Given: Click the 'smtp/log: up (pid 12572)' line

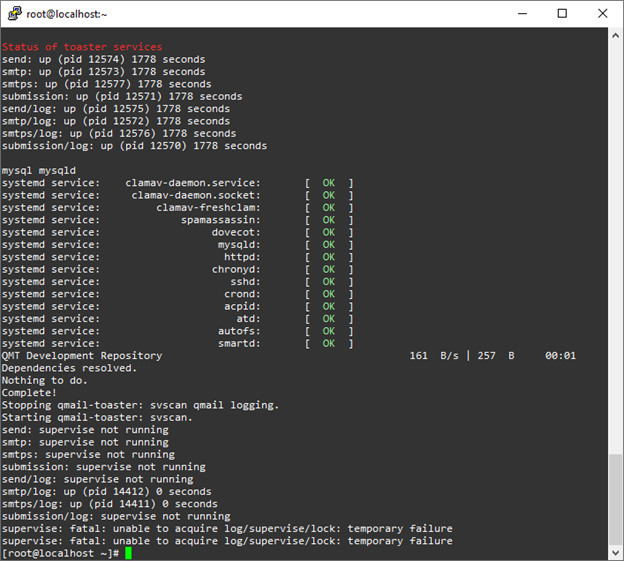Looking at the screenshot, I should coord(116,121).
